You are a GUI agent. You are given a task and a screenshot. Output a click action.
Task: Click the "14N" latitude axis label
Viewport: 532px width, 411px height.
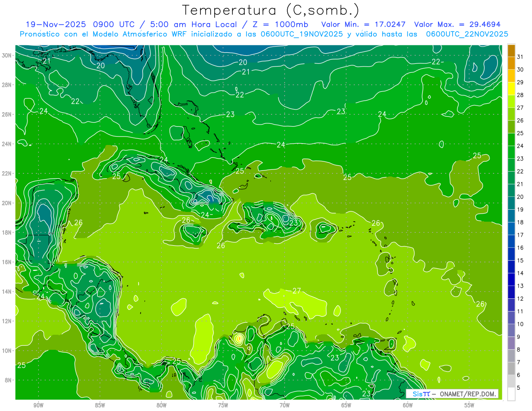coord(8,292)
